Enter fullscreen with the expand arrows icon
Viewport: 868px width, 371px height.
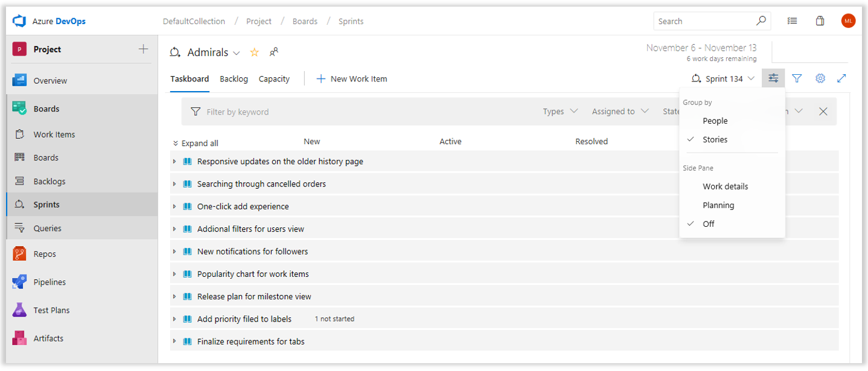(x=842, y=78)
